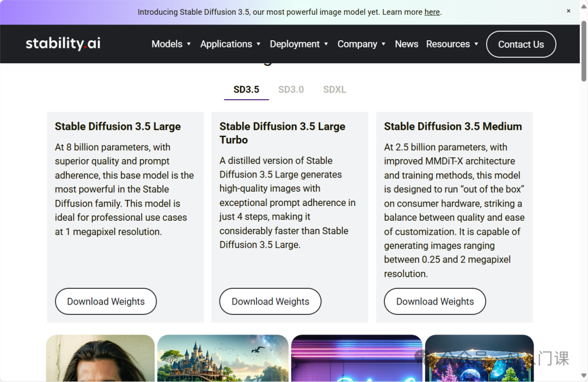Open the Applications dropdown menu

(230, 44)
